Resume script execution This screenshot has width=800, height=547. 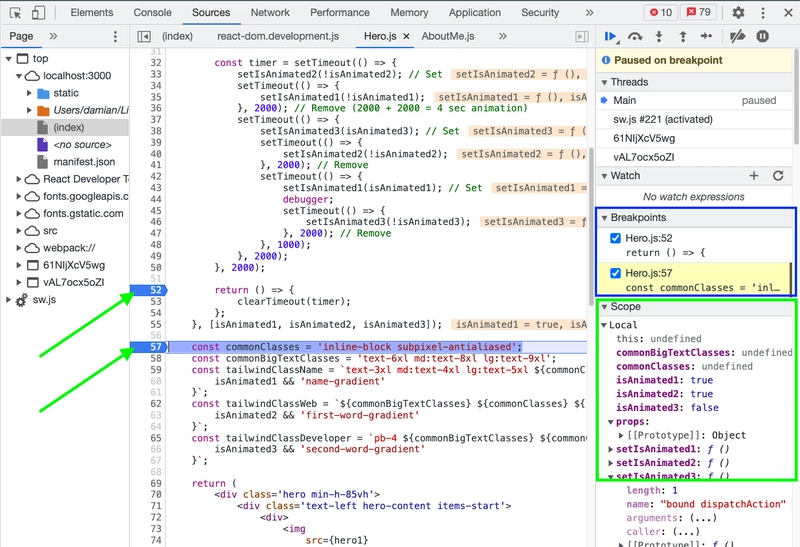[611, 36]
